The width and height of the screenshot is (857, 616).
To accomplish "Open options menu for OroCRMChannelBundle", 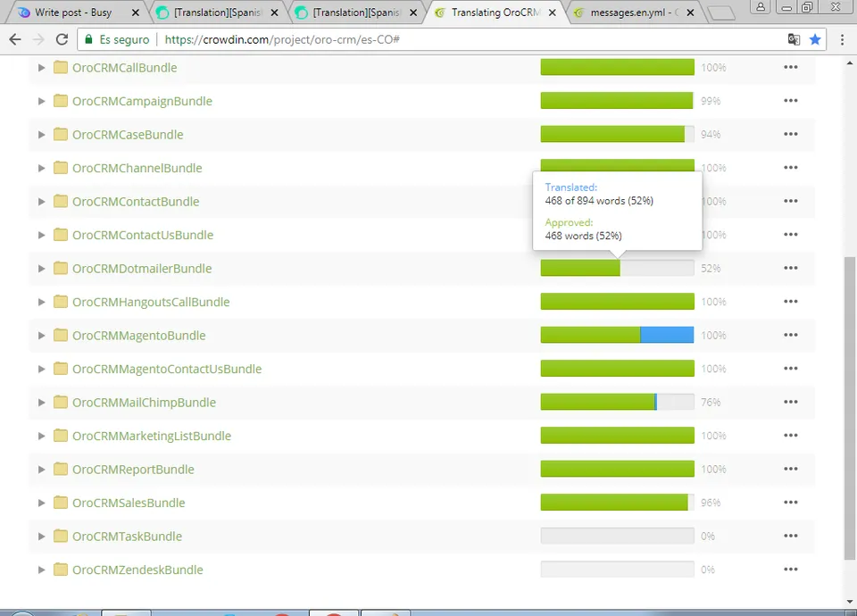I will pyautogui.click(x=790, y=167).
